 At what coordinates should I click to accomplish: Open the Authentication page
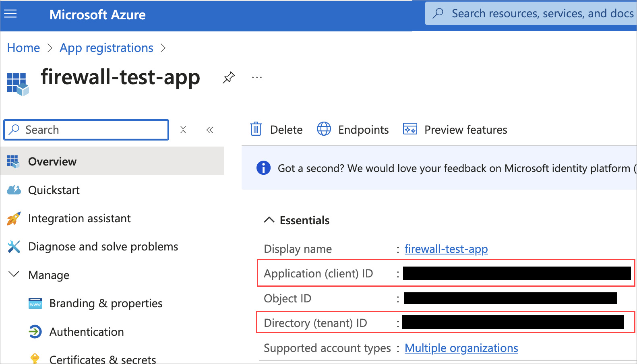[x=87, y=332]
